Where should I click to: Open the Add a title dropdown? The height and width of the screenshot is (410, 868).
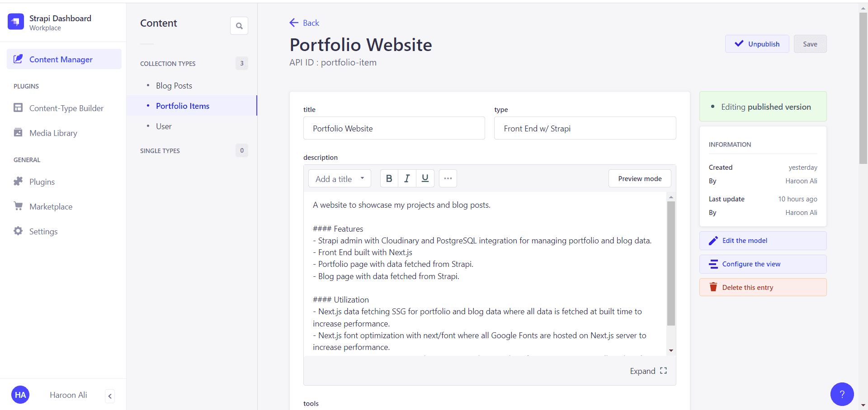pos(340,178)
